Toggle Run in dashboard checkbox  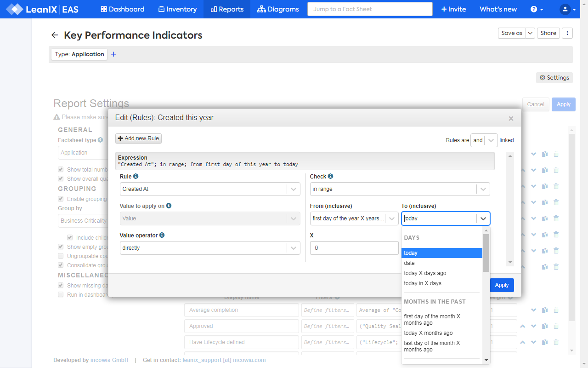click(61, 294)
